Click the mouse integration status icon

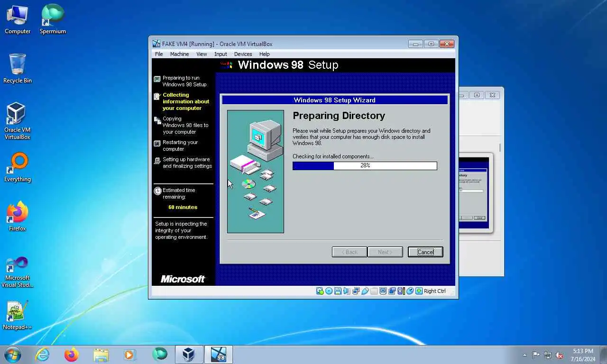coord(410,291)
